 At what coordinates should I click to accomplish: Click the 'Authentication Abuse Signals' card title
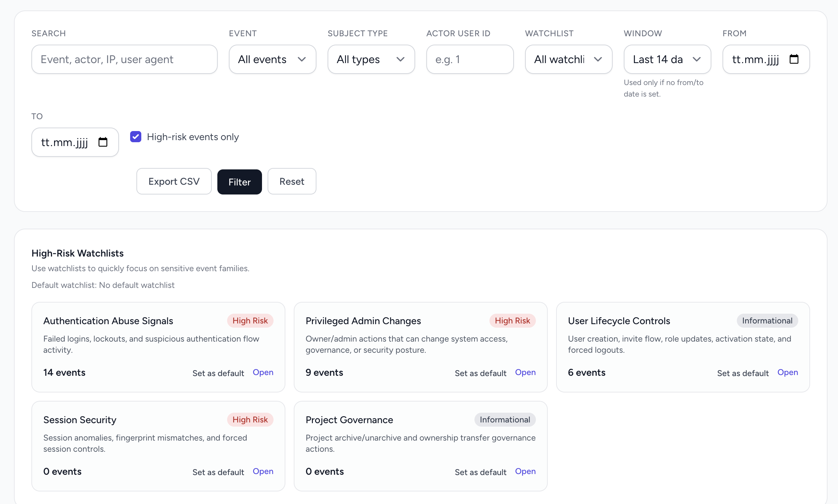tap(108, 321)
